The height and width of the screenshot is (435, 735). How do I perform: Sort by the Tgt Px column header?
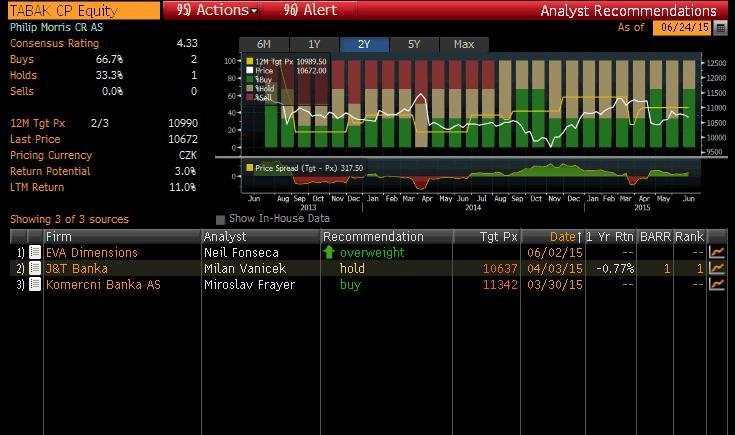(487, 237)
